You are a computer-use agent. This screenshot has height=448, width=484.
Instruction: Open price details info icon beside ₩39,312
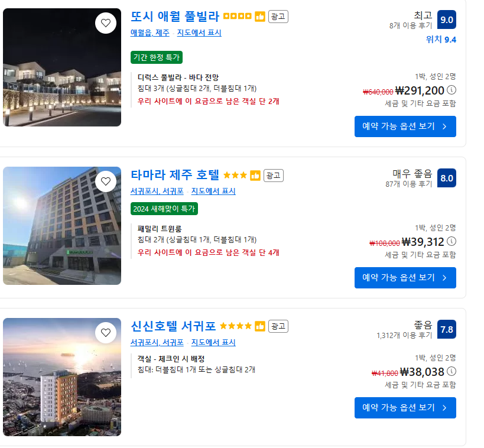click(451, 242)
